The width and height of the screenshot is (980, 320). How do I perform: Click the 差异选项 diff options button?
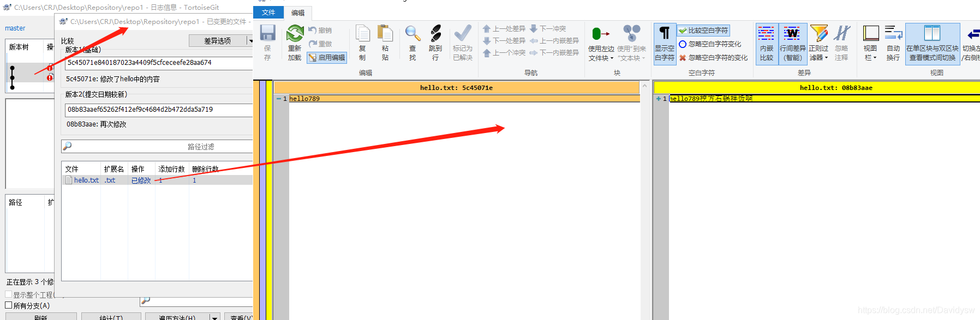[x=217, y=41]
